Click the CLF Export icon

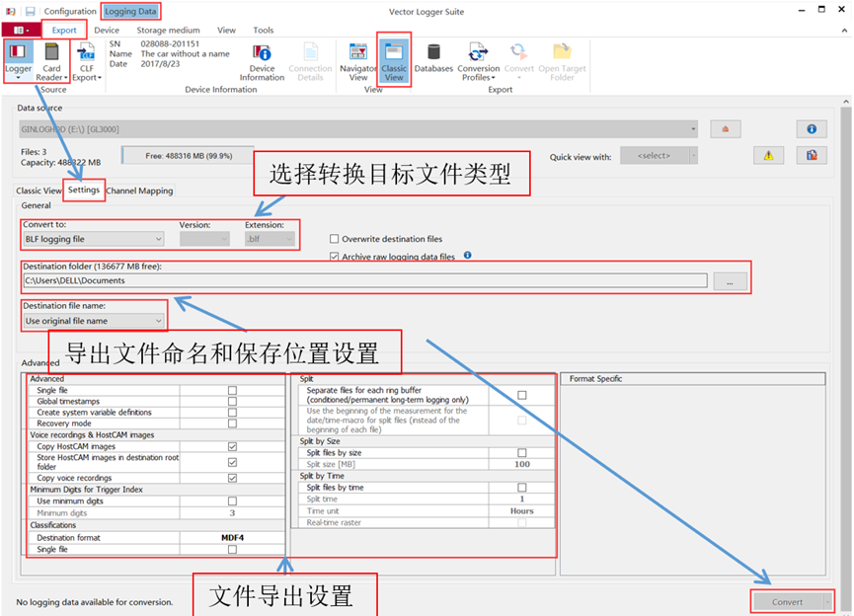86,54
